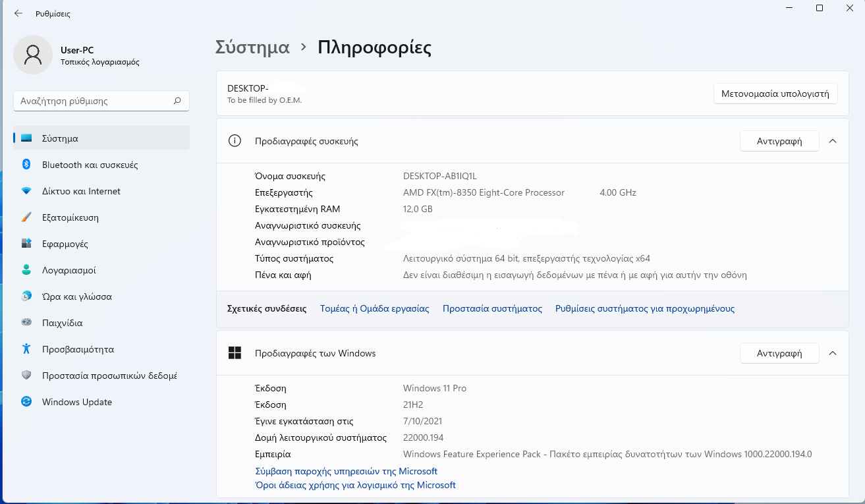
Task: Click the info icon beside Προδιαγραφές συσκευής
Action: (235, 140)
